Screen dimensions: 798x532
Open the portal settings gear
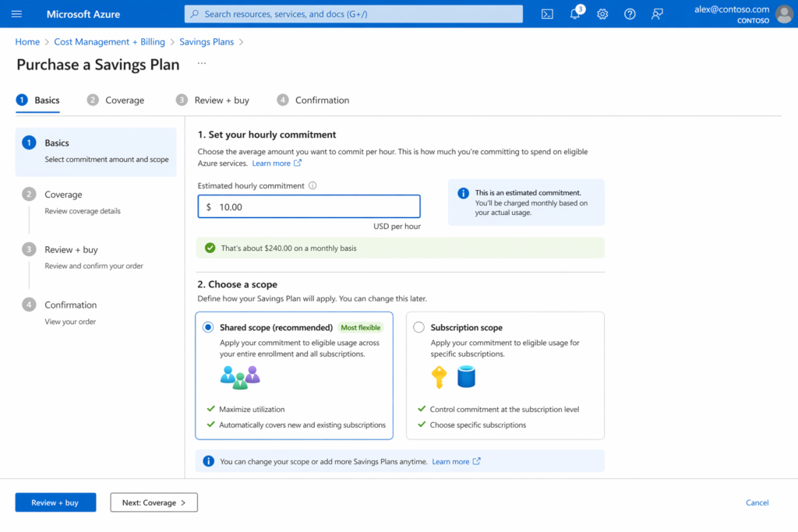(602, 13)
